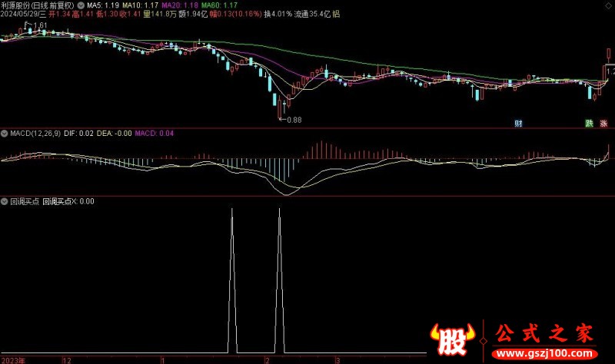Expand the 回调买点 indicator circle button

pyautogui.click(x=4, y=201)
